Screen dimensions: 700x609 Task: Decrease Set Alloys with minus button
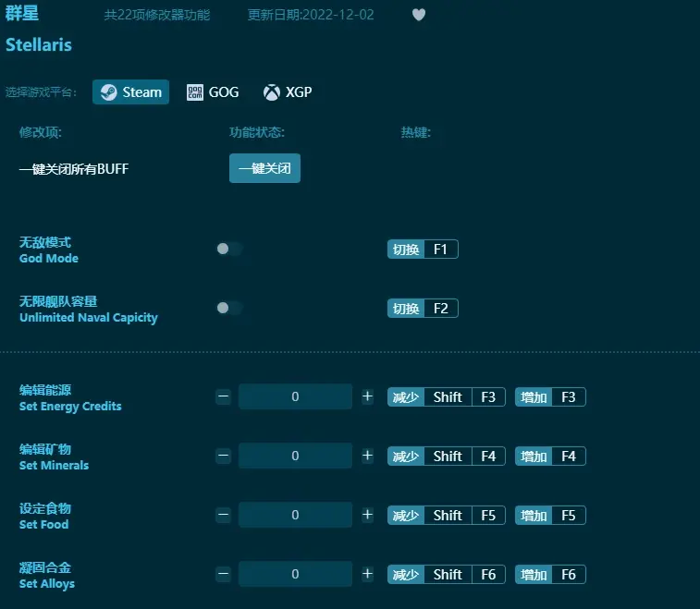pyautogui.click(x=223, y=574)
